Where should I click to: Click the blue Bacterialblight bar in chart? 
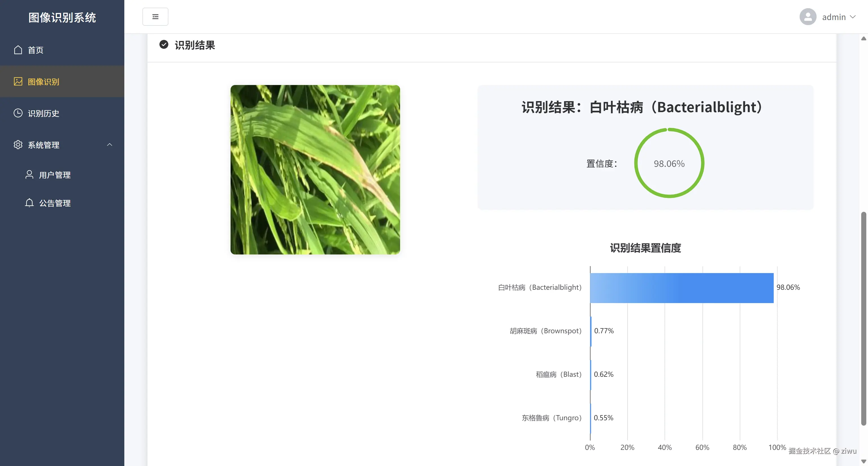(x=681, y=288)
